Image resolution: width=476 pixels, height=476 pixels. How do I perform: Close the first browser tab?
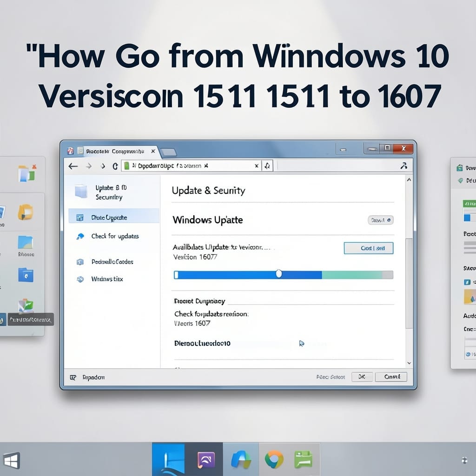tap(153, 151)
